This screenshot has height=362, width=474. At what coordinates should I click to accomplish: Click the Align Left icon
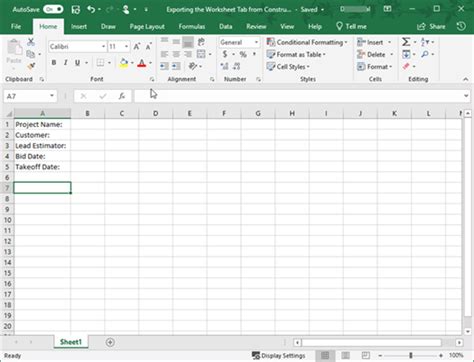(164, 54)
